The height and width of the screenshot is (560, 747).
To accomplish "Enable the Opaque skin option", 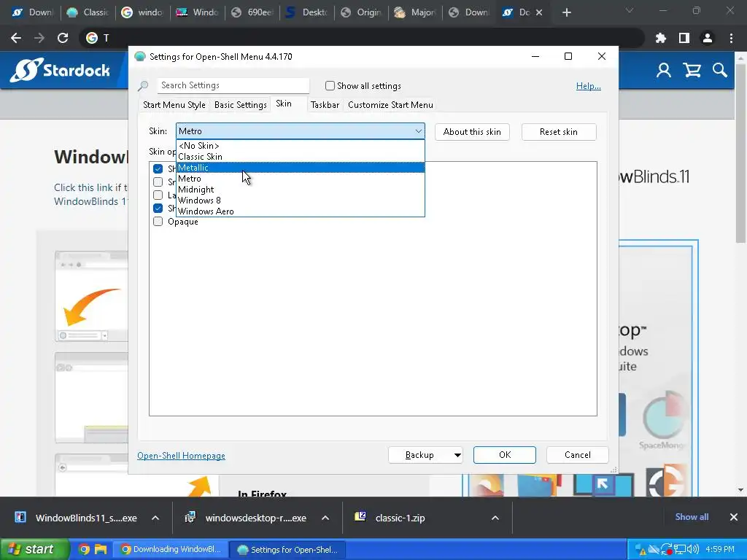I will (x=158, y=222).
